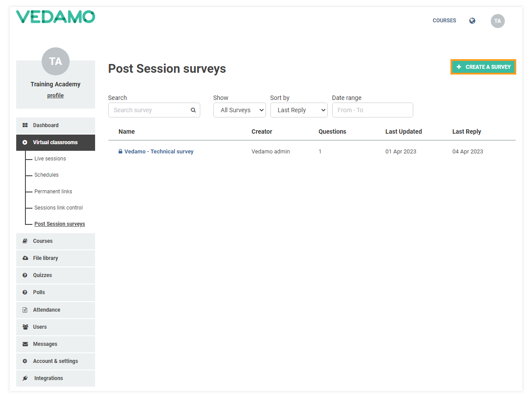Click the Messages envelope icon
This screenshot has width=532, height=398.
point(25,344)
